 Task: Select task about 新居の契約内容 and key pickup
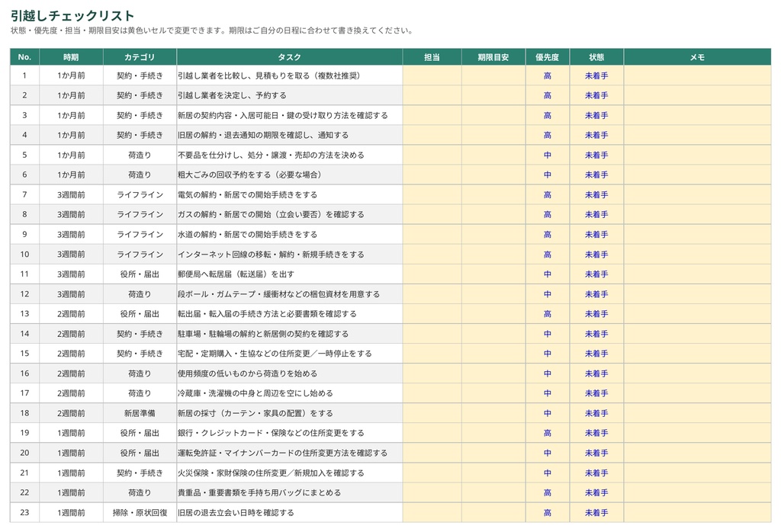tap(289, 115)
